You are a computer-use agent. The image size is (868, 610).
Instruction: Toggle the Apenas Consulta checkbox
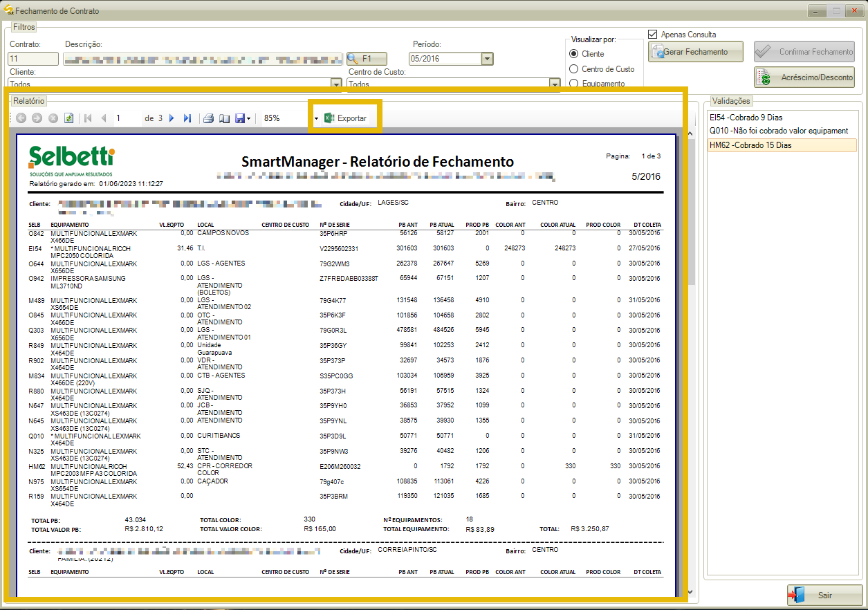[x=652, y=34]
